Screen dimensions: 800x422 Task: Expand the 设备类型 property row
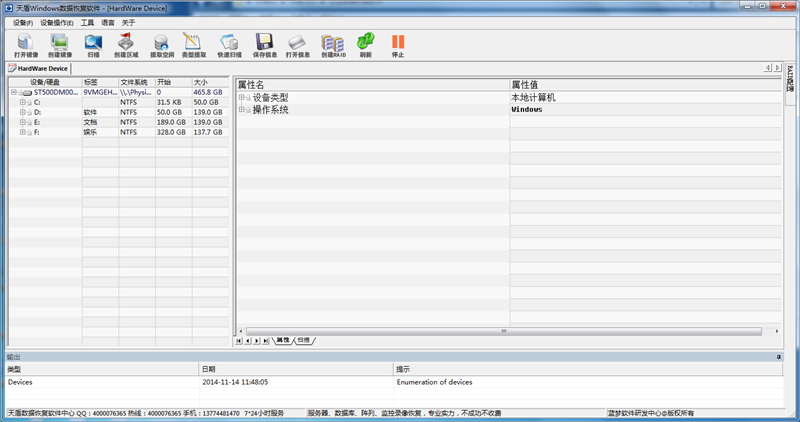click(241, 97)
